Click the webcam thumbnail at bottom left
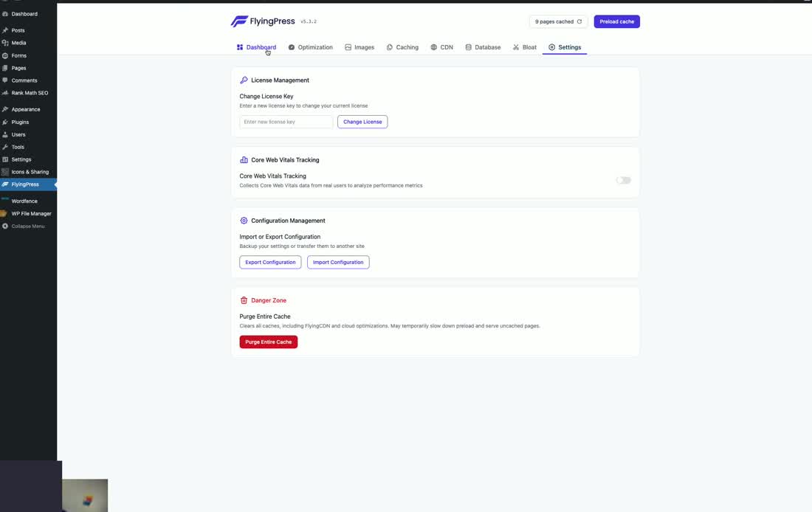 (85, 496)
